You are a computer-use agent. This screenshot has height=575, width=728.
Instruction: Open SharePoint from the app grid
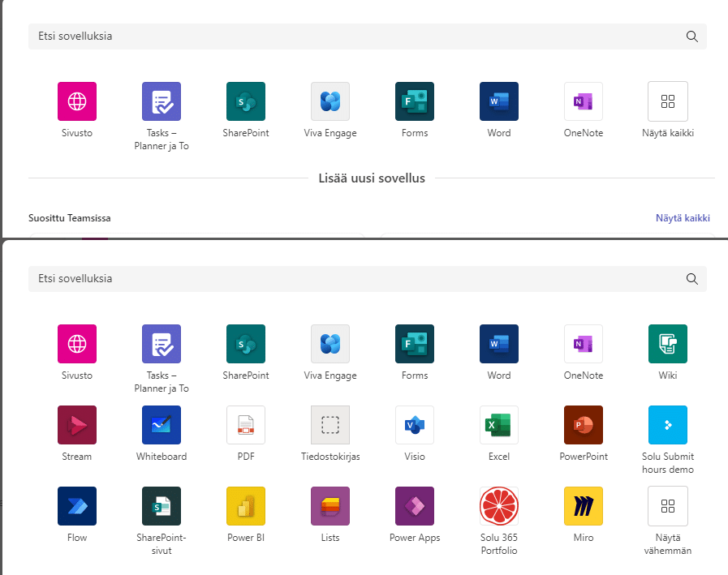pos(246,344)
